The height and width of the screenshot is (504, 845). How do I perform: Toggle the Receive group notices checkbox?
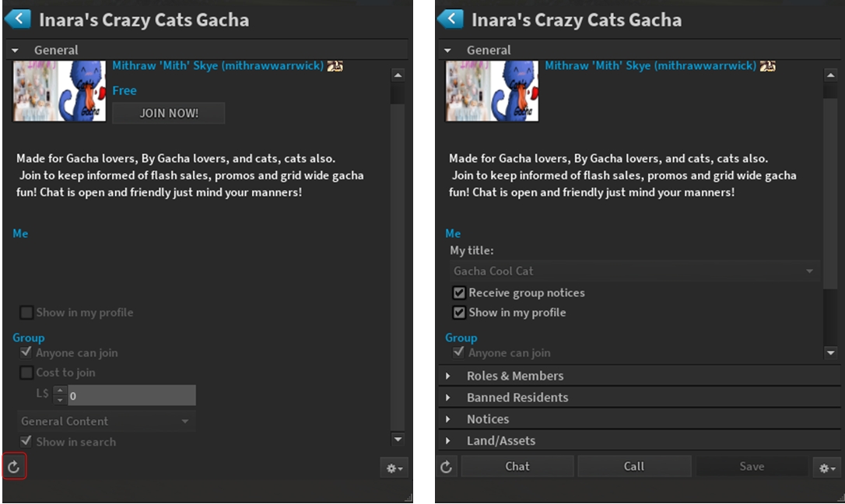(460, 293)
